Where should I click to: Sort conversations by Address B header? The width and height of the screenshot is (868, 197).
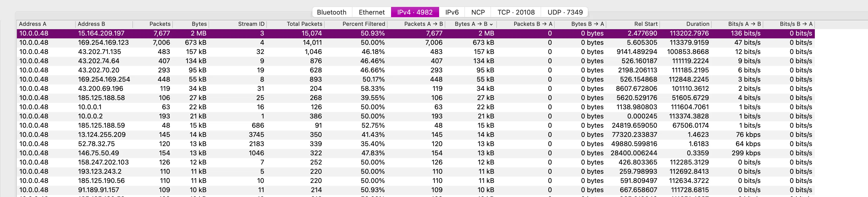click(x=91, y=24)
